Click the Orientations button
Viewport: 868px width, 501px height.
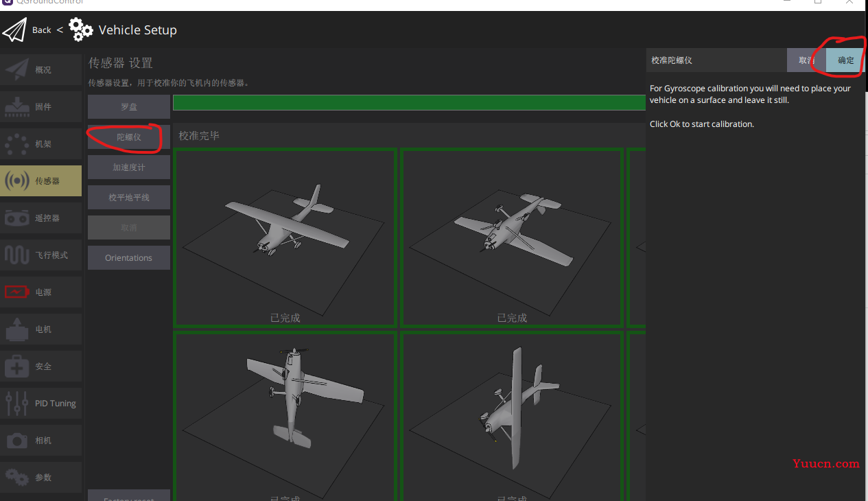(x=129, y=258)
